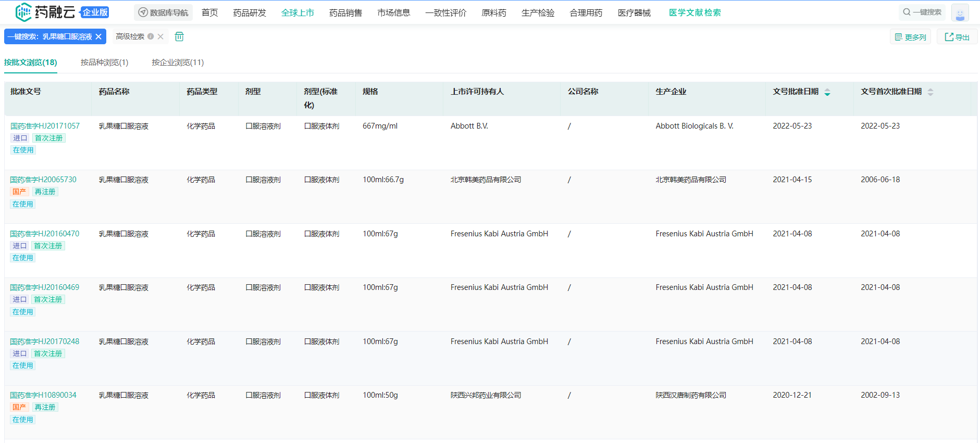Export results with 导出 button
The height and width of the screenshot is (443, 980).
pos(957,37)
